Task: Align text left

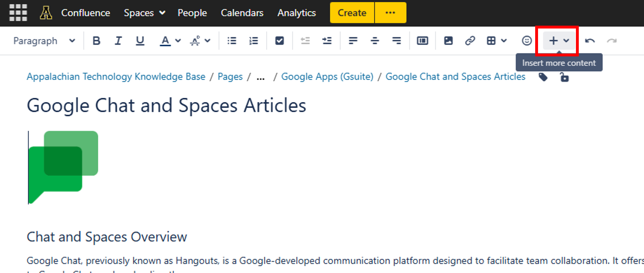Action: 353,41
